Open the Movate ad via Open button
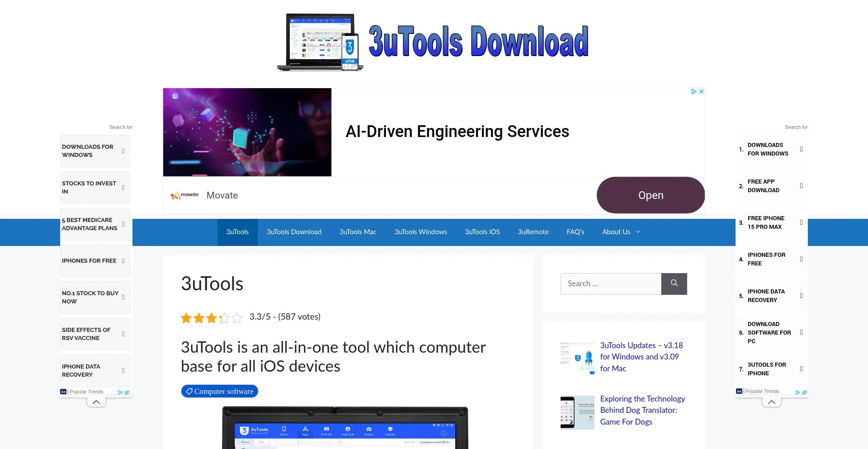This screenshot has width=868, height=449. pyautogui.click(x=651, y=195)
